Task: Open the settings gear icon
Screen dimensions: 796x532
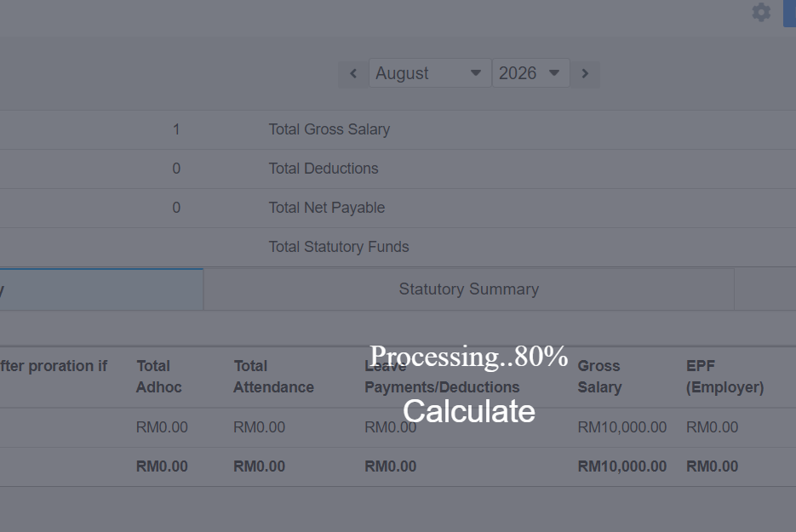Action: (761, 12)
